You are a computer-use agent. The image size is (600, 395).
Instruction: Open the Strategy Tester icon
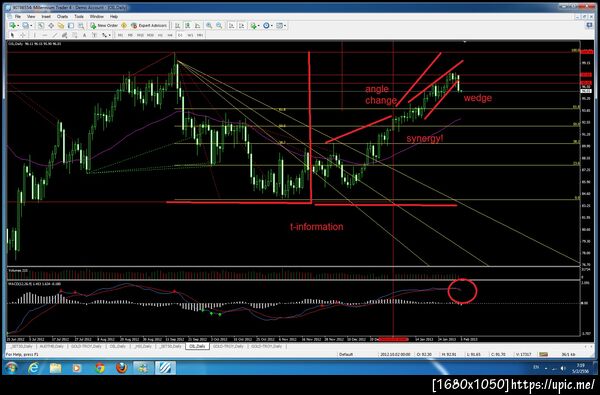coord(81,25)
